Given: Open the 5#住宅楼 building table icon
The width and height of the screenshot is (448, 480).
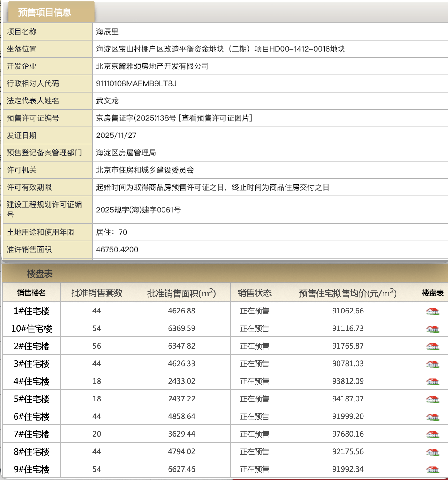Looking at the screenshot, I should pyautogui.click(x=433, y=399).
